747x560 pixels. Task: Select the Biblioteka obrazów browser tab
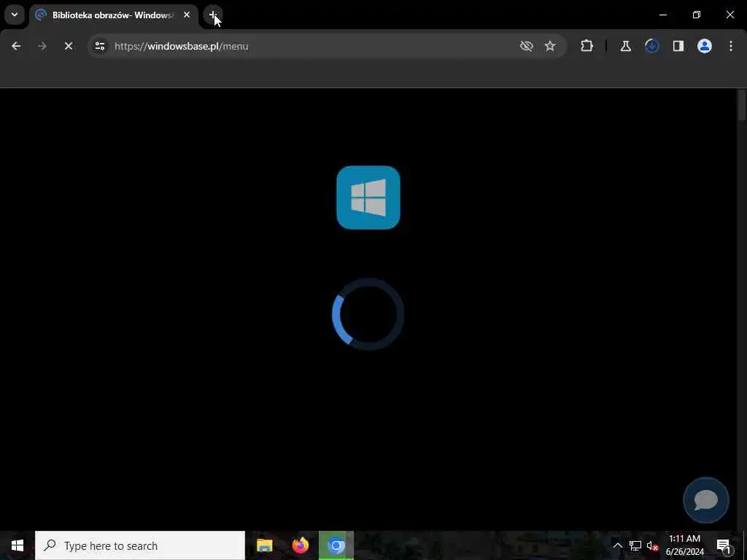(113, 15)
